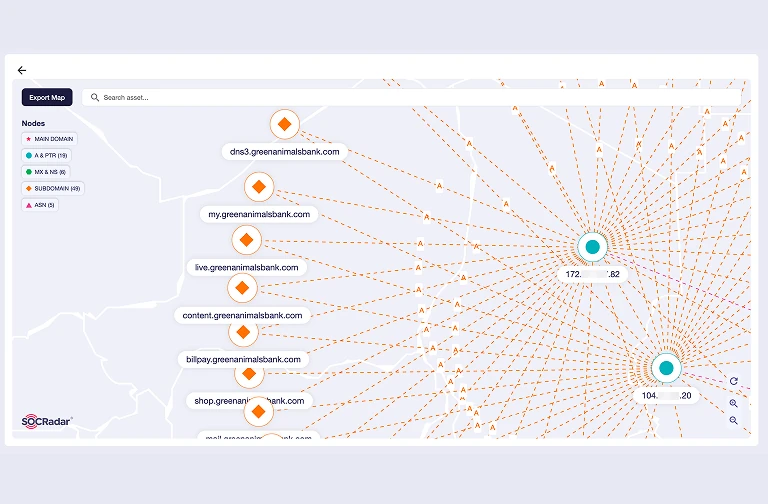The width and height of the screenshot is (768, 504).
Task: Toggle the MAIN DOMAIN node filter
Action: click(49, 139)
